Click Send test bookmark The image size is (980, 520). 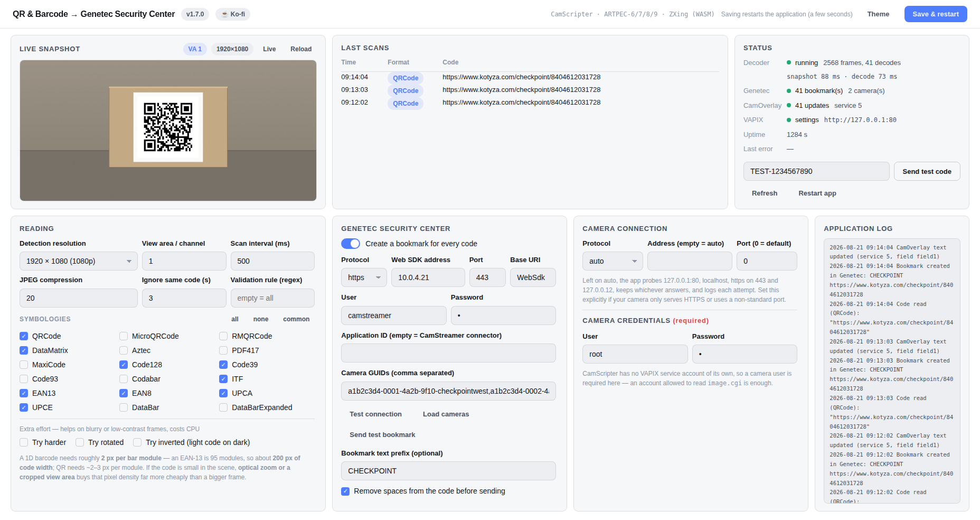coord(382,435)
